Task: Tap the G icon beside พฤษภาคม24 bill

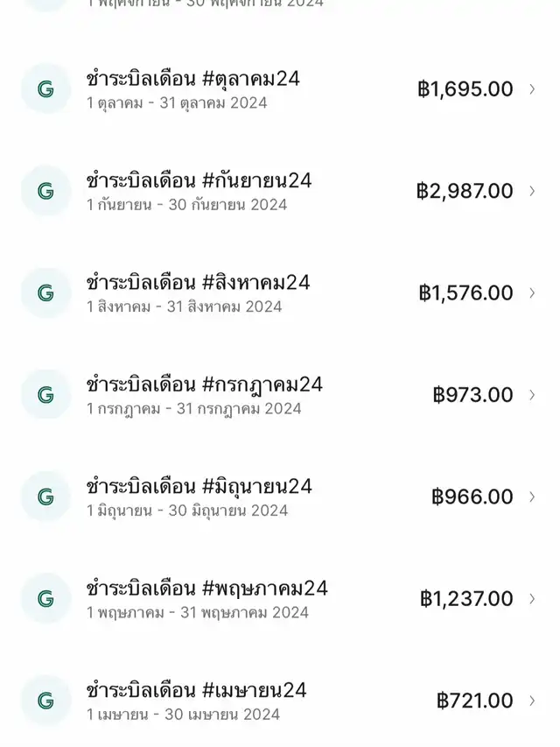Action: (x=45, y=598)
